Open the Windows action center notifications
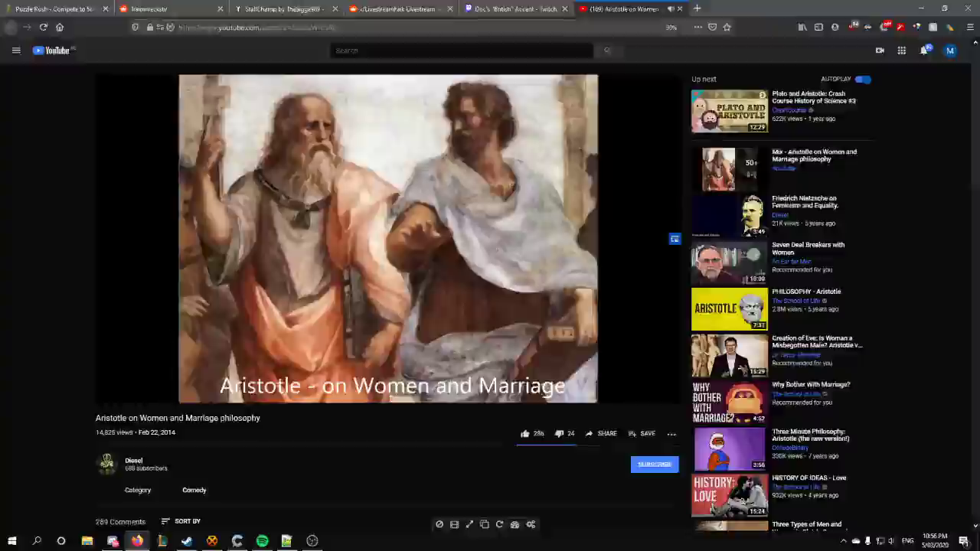The height and width of the screenshot is (551, 980). [x=964, y=541]
